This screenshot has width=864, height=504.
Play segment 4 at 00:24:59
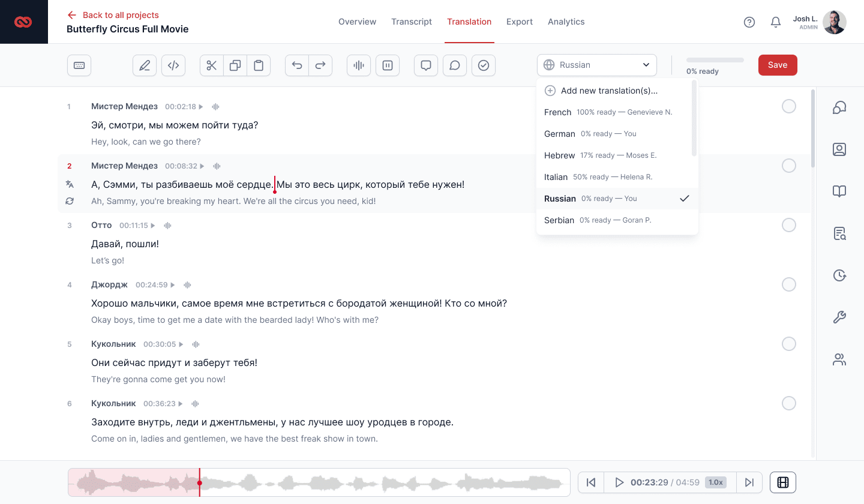pyautogui.click(x=173, y=285)
